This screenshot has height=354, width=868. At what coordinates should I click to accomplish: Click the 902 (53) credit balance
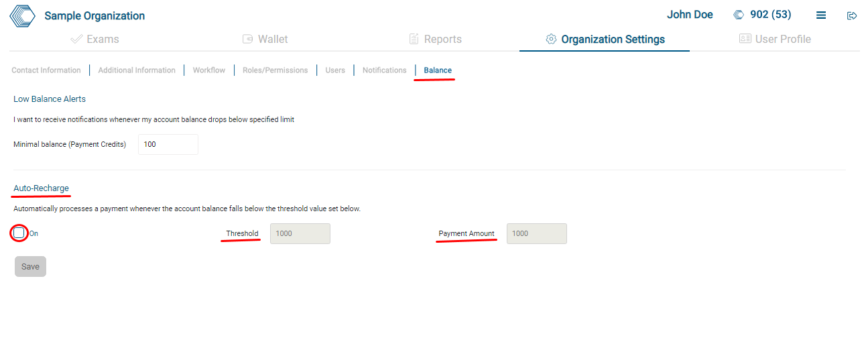pos(771,14)
